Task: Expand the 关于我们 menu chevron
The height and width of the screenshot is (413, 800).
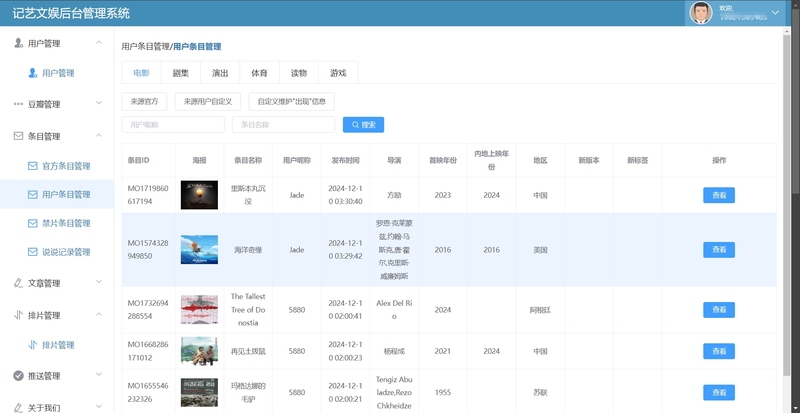Action: (x=99, y=406)
